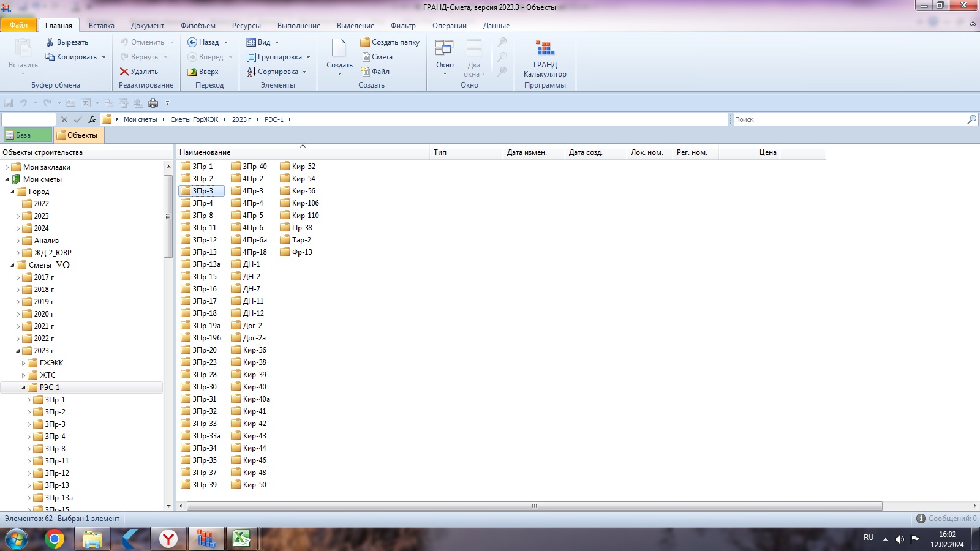Click the Копировать copy button
Screen dimensions: 980x551
pos(72,57)
